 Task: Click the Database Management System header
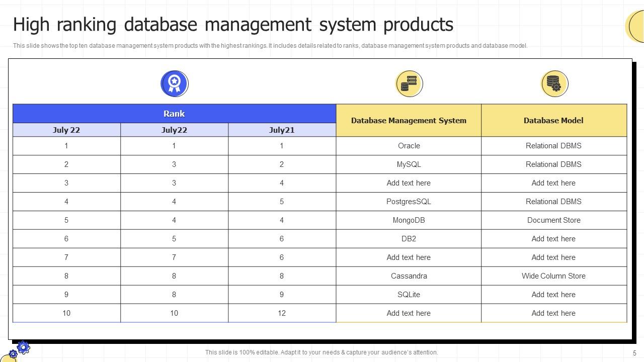tap(409, 121)
